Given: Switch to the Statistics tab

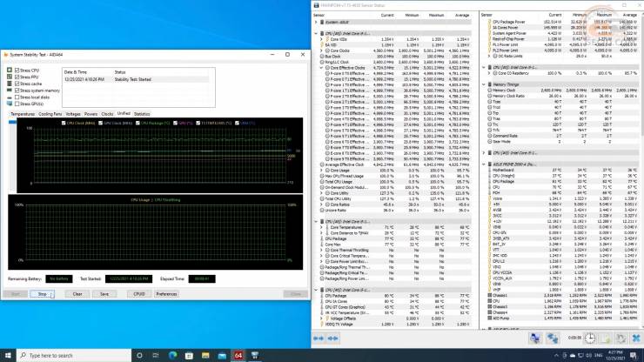Looking at the screenshot, I should tap(142, 114).
